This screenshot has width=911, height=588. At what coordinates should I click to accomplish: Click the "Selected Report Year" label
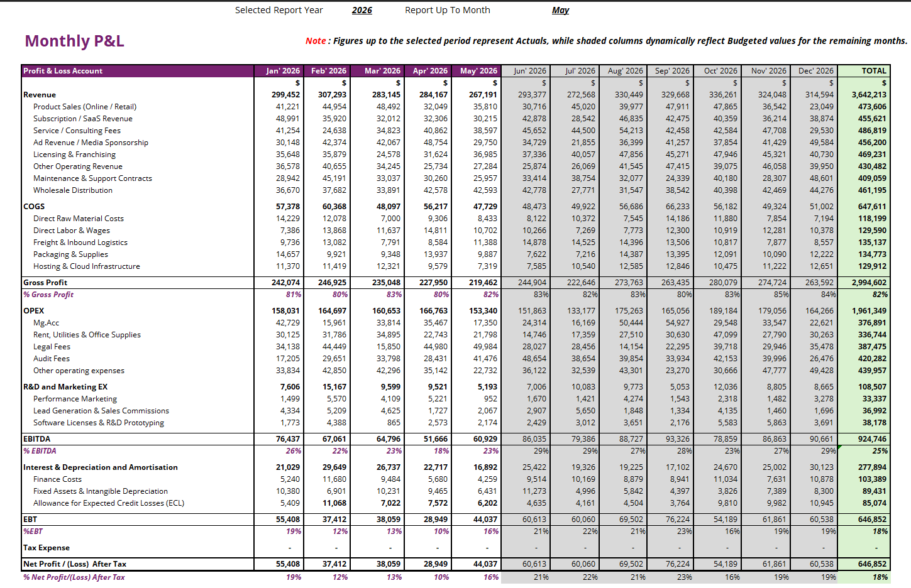[279, 10]
